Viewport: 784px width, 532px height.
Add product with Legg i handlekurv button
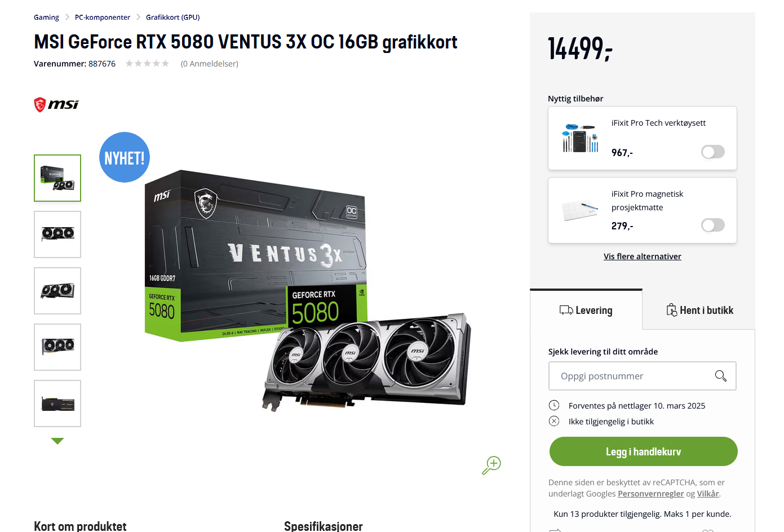click(644, 451)
